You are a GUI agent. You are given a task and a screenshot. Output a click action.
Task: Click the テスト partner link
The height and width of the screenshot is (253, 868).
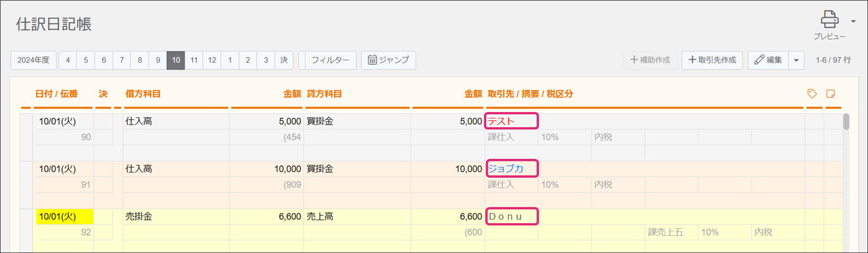(x=501, y=121)
